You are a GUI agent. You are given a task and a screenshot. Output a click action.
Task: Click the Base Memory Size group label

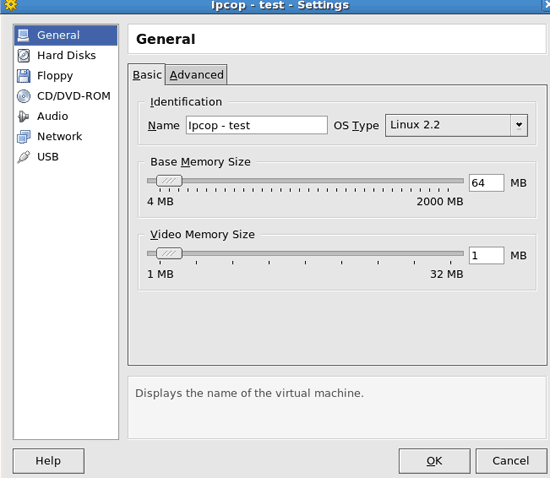tap(200, 162)
